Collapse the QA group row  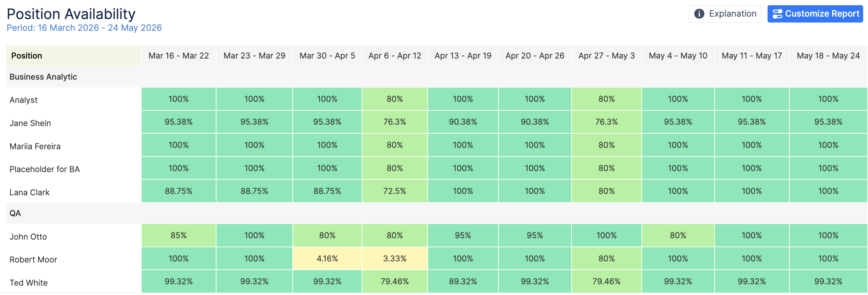point(15,213)
